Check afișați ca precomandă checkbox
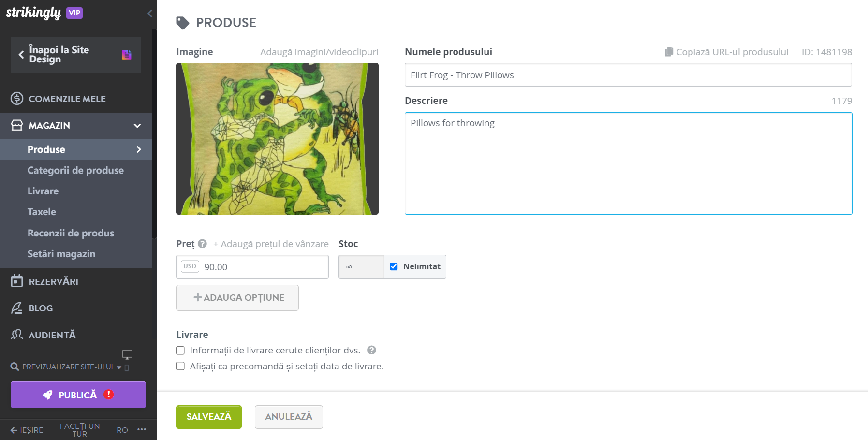 [180, 366]
